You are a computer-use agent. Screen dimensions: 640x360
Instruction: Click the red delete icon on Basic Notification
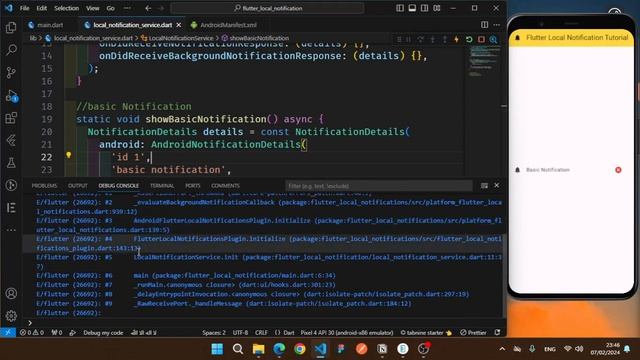tap(618, 170)
